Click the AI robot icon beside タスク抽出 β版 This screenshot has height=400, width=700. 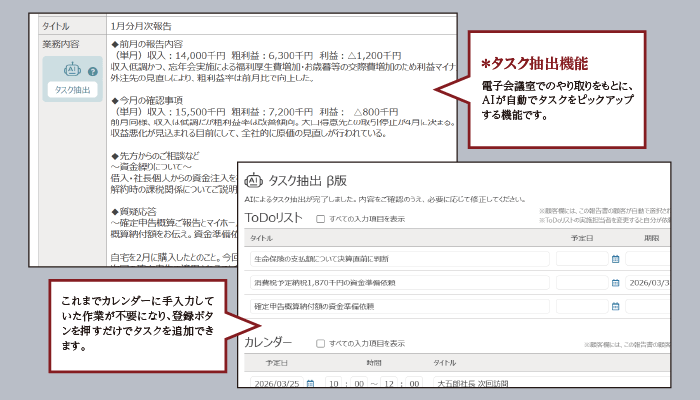pos(254,180)
